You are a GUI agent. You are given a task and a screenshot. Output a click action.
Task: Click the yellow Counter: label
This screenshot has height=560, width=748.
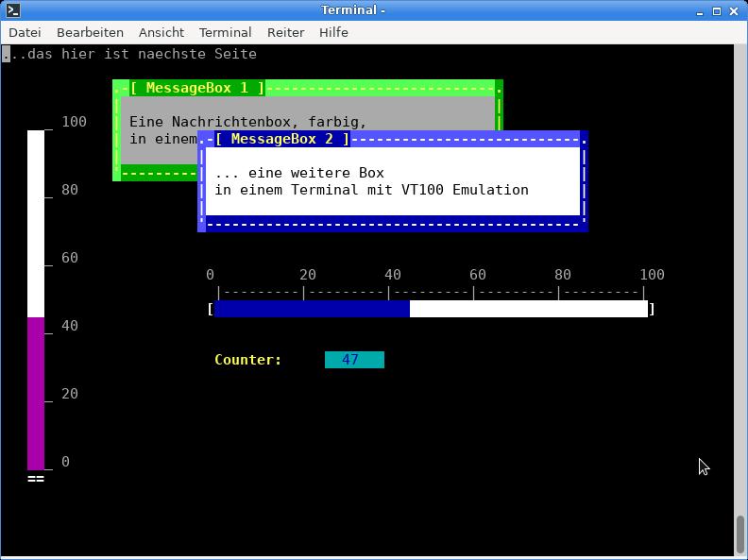248,360
